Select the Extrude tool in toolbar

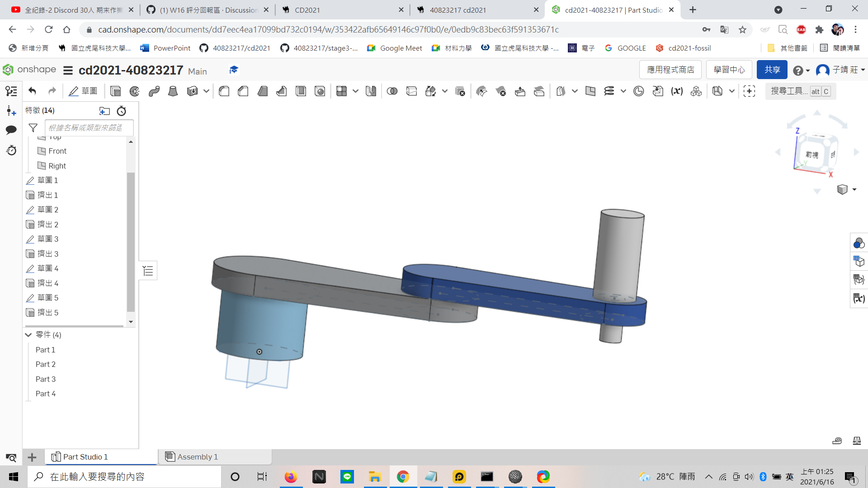(x=115, y=91)
